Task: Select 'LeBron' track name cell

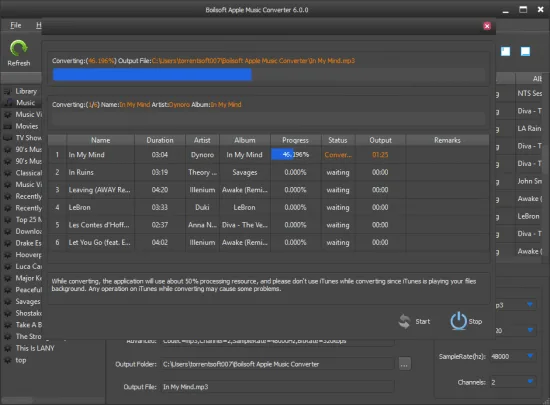Action: click(x=100, y=207)
